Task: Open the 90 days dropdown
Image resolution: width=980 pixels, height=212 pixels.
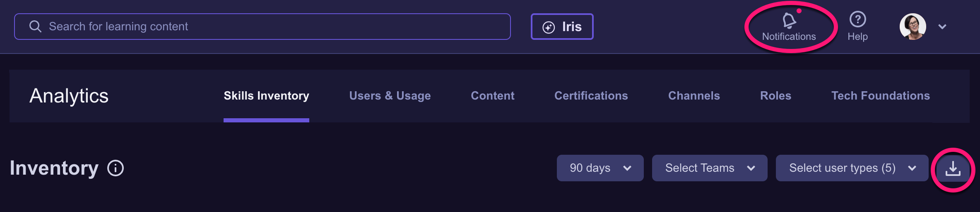Action: tap(600, 168)
